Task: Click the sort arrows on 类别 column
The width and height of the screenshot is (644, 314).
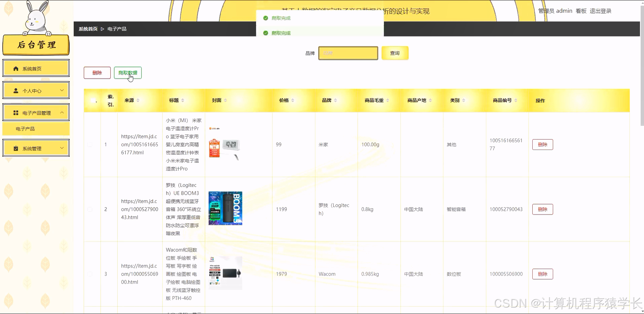Action: pos(464,100)
